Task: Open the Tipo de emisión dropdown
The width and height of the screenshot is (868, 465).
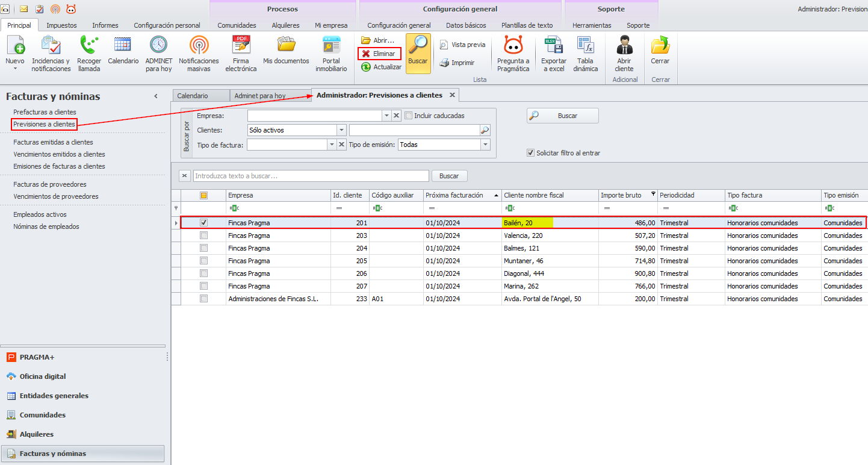Action: tap(485, 145)
